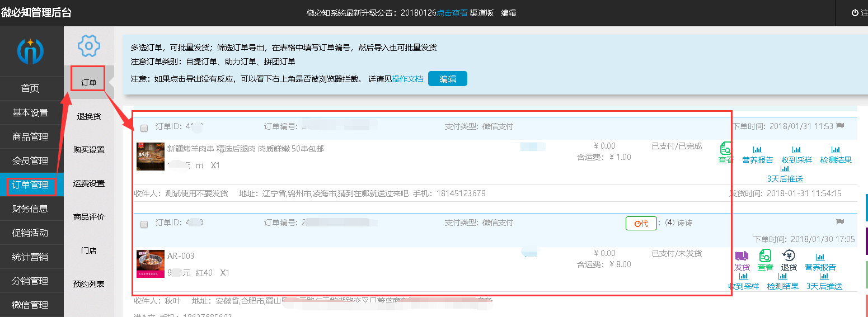The height and width of the screenshot is (317, 868).
Task: Open 财务信息 in the left sidebar
Action: coord(30,209)
